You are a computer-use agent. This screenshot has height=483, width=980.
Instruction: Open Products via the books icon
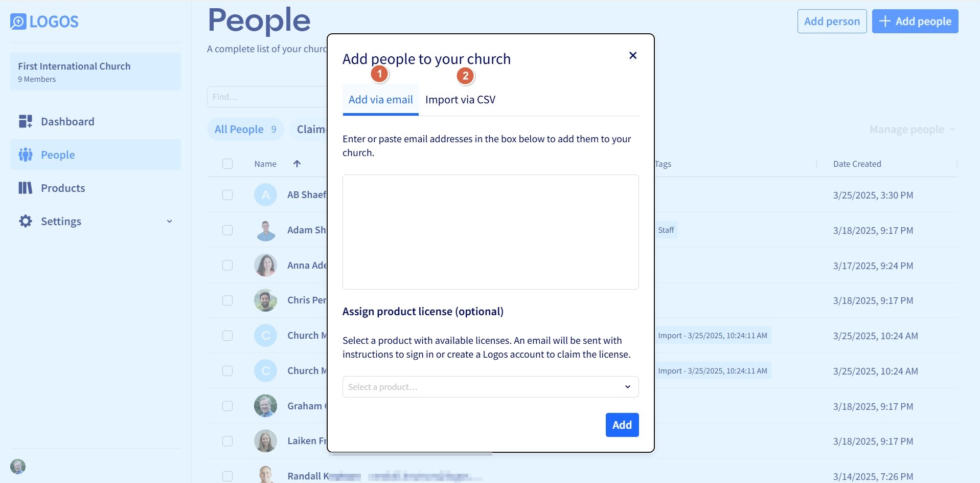(x=25, y=188)
